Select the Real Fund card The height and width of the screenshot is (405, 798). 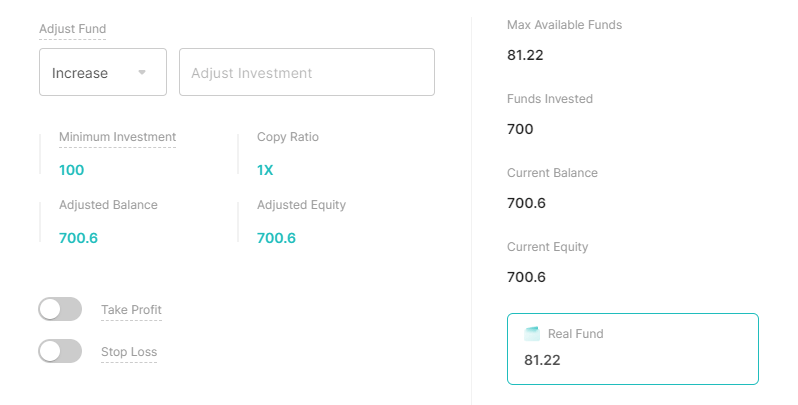click(x=633, y=349)
